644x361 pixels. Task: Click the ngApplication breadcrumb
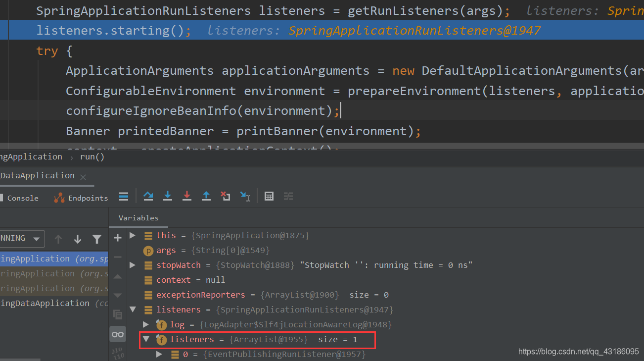pyautogui.click(x=31, y=156)
